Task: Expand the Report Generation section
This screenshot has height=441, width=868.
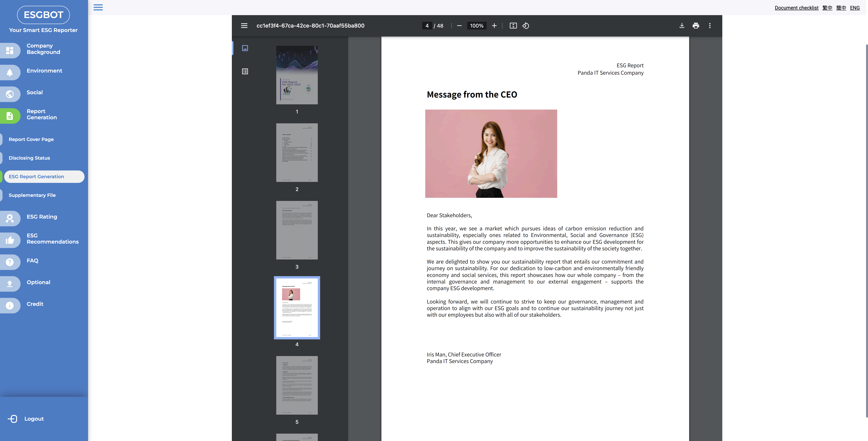Action: 42,114
